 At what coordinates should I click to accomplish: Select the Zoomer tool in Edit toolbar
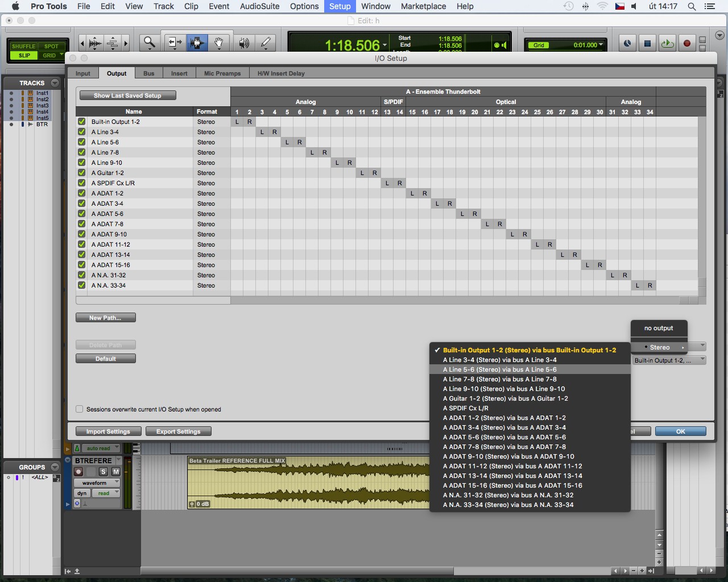pyautogui.click(x=149, y=43)
